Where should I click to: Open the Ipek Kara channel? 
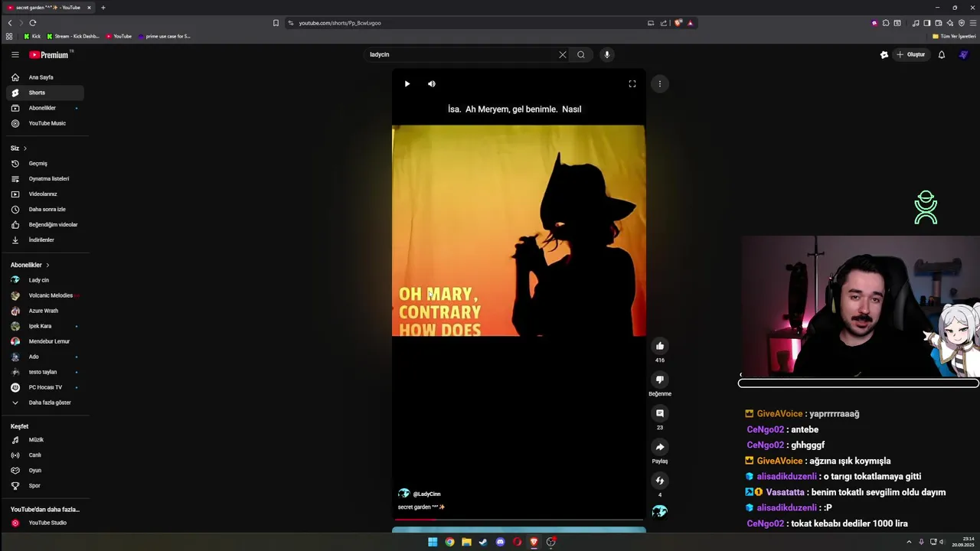(x=44, y=326)
